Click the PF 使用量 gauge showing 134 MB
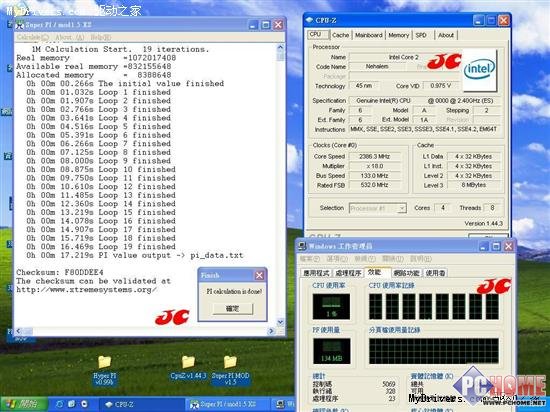 pos(331,351)
